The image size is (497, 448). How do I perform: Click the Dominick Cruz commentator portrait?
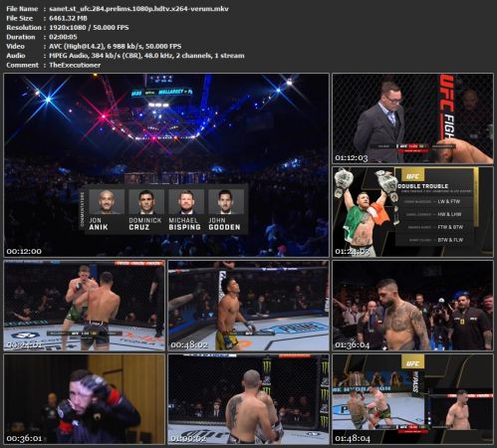click(146, 202)
